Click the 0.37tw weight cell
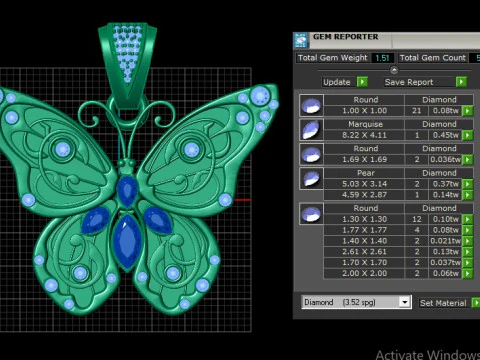The height and width of the screenshot is (360, 480). [x=445, y=184]
